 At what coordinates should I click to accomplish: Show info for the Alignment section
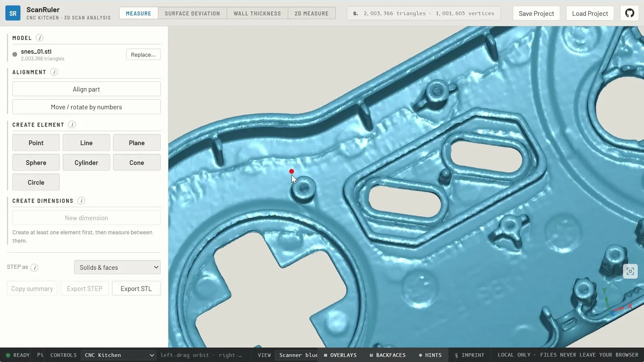[x=54, y=72]
